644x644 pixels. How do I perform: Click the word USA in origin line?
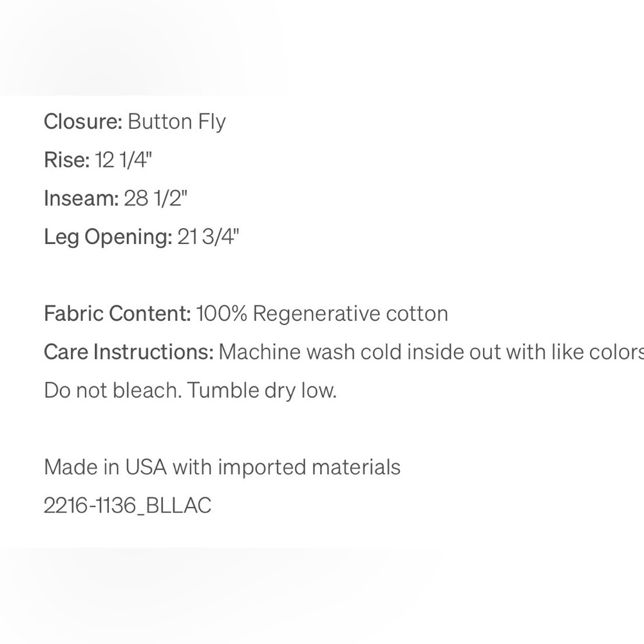pos(146,468)
